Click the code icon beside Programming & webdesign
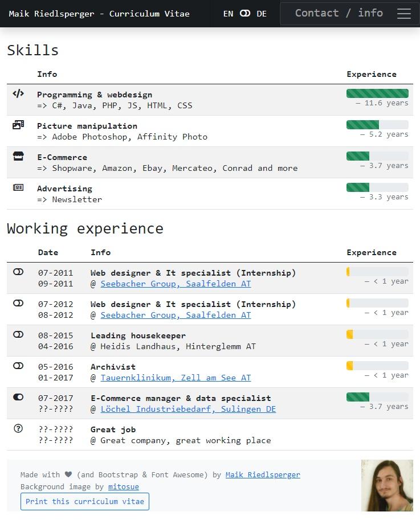 click(18, 94)
